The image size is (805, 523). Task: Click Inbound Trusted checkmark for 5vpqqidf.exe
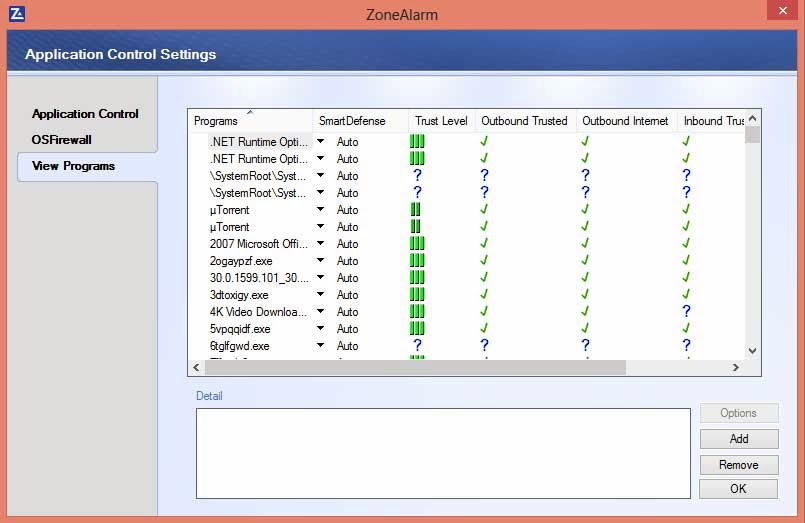[x=686, y=328]
